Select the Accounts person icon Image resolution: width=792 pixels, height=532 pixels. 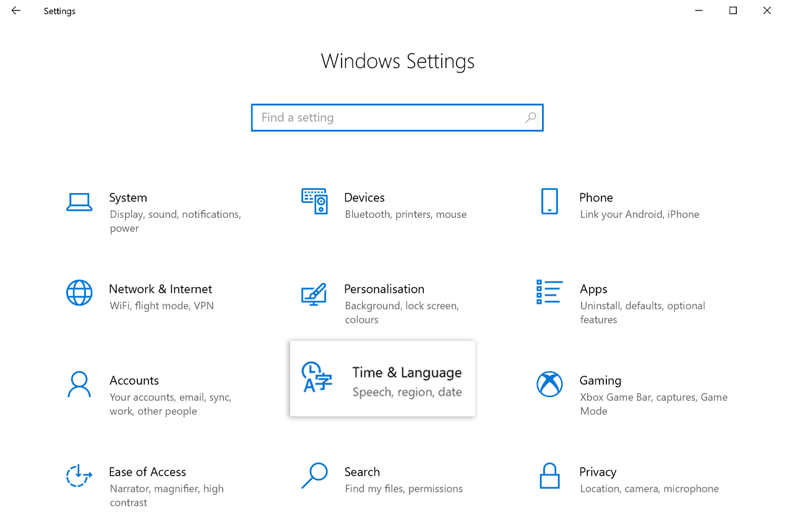tap(79, 384)
